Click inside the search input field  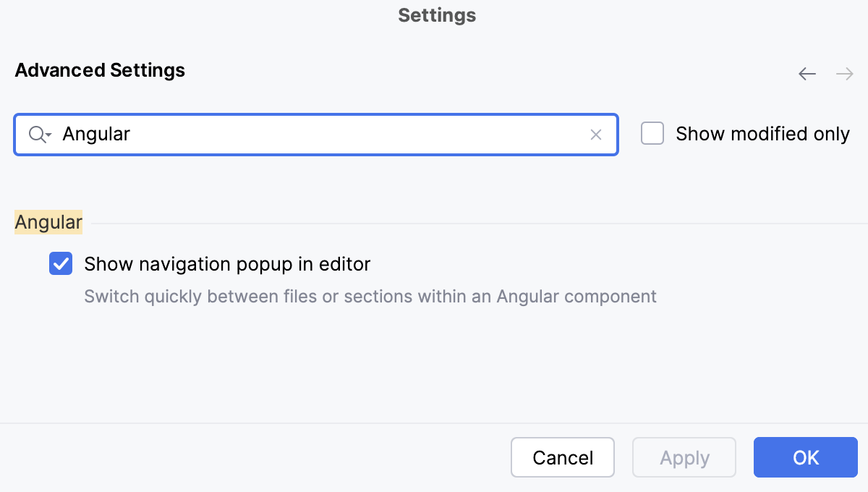tap(289, 135)
